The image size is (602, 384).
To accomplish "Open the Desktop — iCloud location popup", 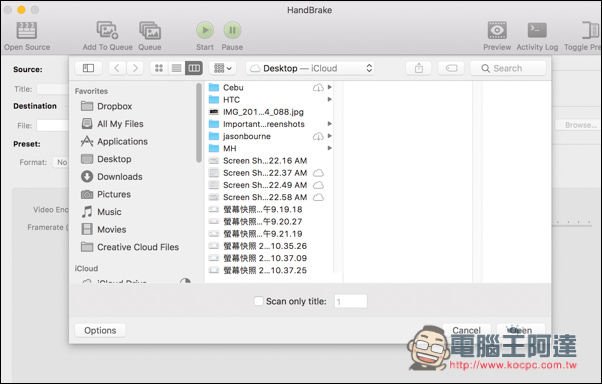I will coord(310,68).
